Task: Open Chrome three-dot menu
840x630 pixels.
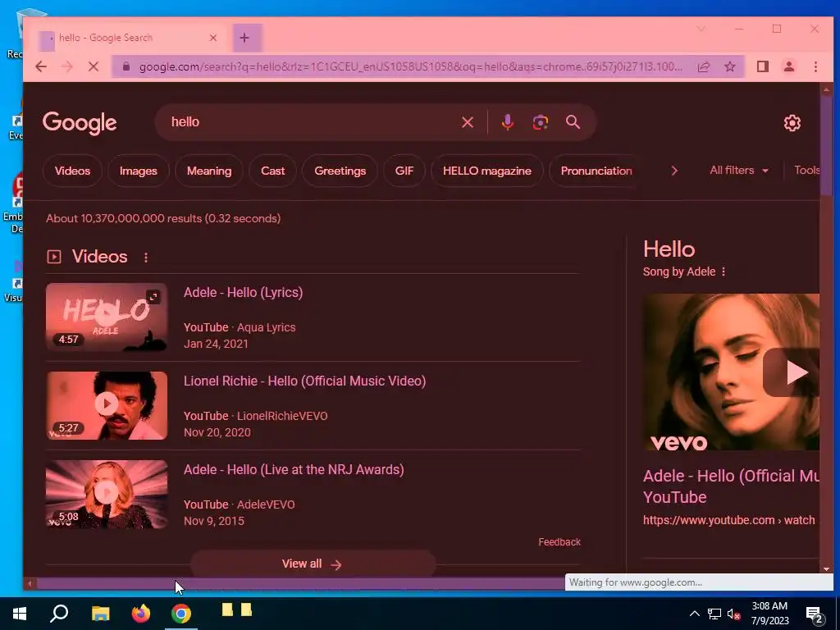Action: (x=815, y=66)
